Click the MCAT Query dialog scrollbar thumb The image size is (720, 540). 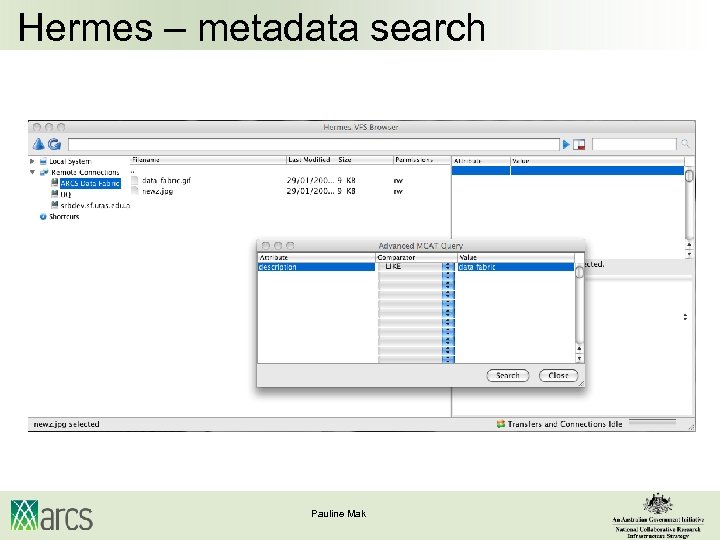579,272
